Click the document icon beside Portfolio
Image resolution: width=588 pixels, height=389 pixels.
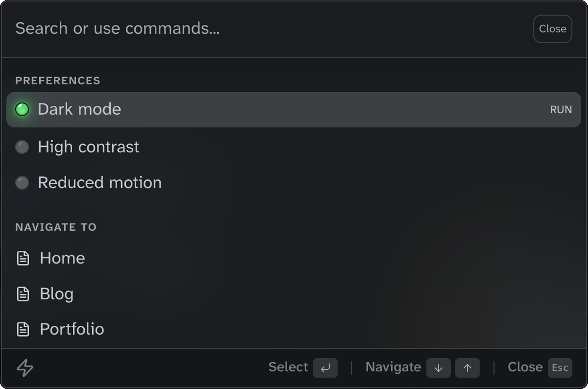pyautogui.click(x=23, y=329)
